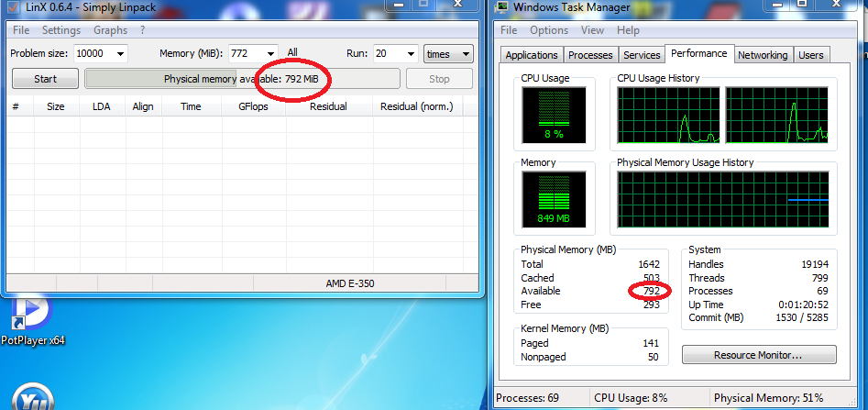This screenshot has height=410, width=868.
Task: Switch to the Applications tab
Action: point(532,55)
